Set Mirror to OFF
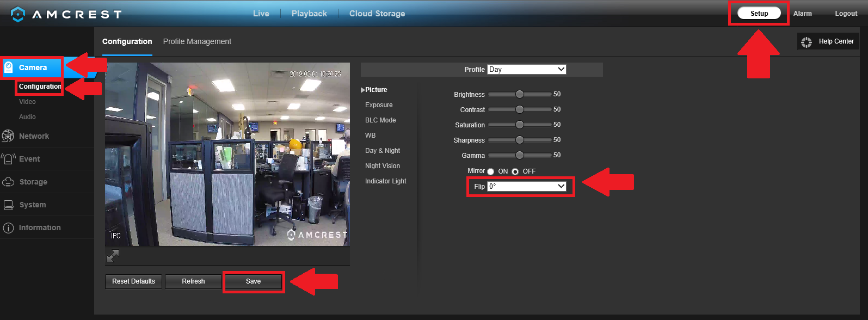The width and height of the screenshot is (868, 320). click(515, 171)
